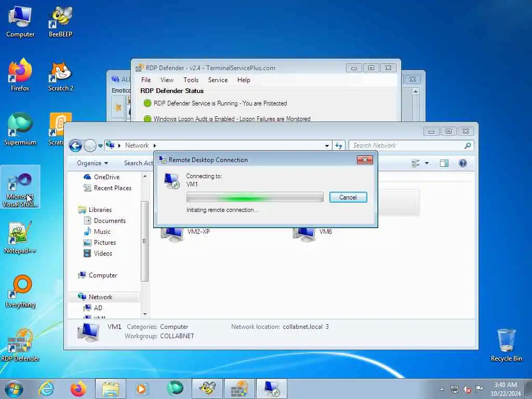Click the Explorer forward navigation button

click(90, 146)
